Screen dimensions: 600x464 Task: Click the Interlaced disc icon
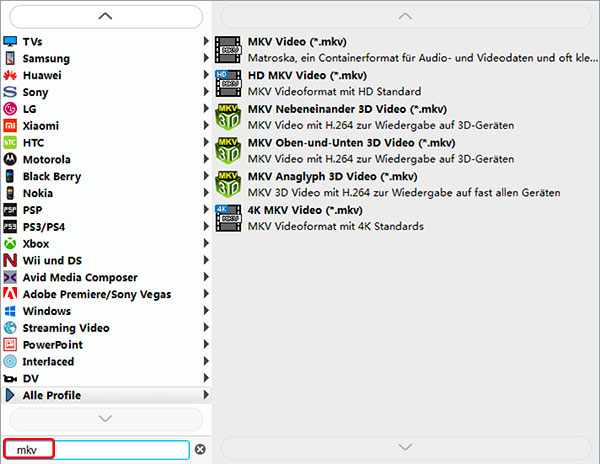pyautogui.click(x=10, y=361)
